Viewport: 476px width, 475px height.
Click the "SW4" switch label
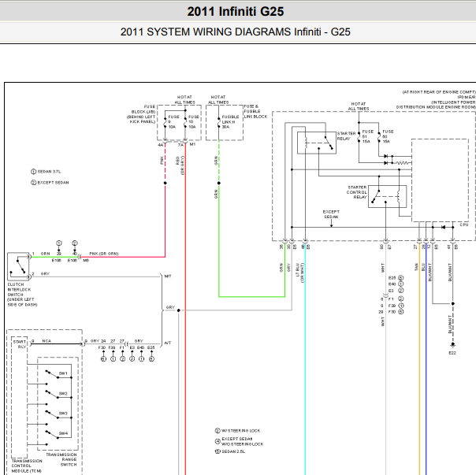[63, 433]
